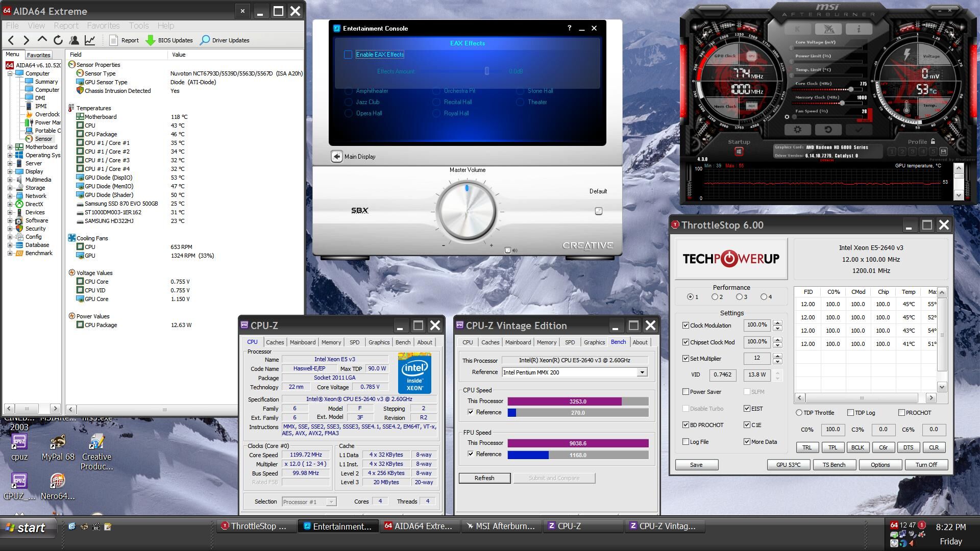Screen dimensions: 980x551
Task: Increase Clock Modulation stepper up arrow
Action: (x=777, y=322)
